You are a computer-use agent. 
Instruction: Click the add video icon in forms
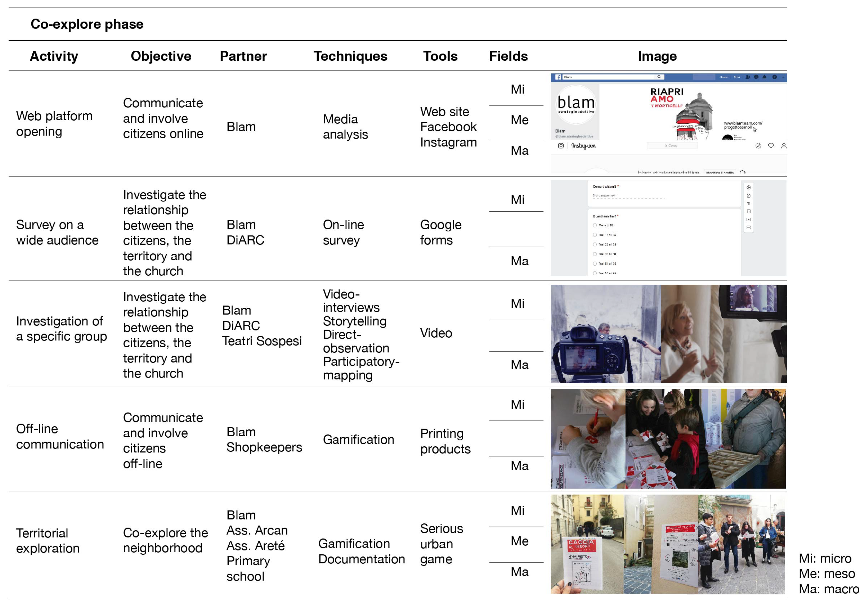coord(748,220)
